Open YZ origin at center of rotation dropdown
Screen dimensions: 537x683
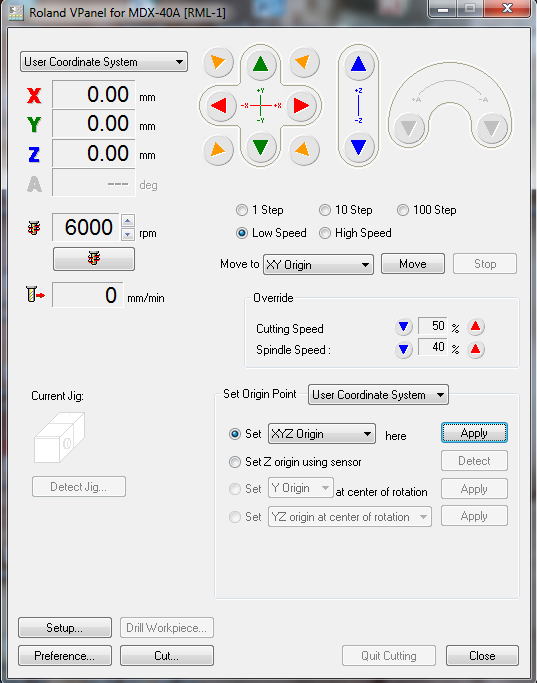[350, 517]
